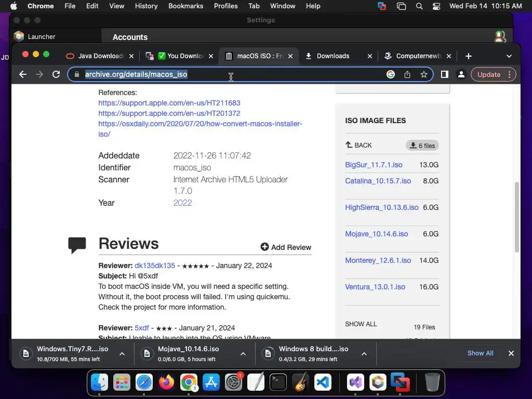The image size is (532, 399).
Task: Open support.apple.com HT201372 link
Action: [169, 113]
